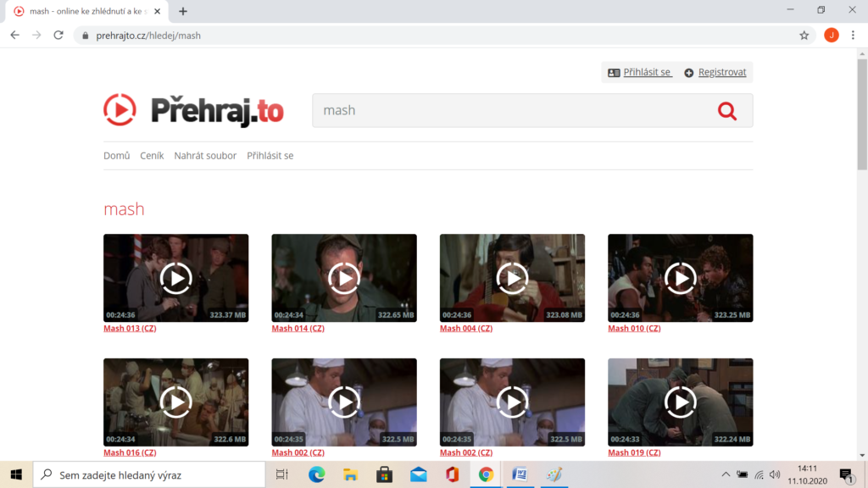868x488 pixels.
Task: Open the Chrome profile avatar J
Action: tap(832, 36)
